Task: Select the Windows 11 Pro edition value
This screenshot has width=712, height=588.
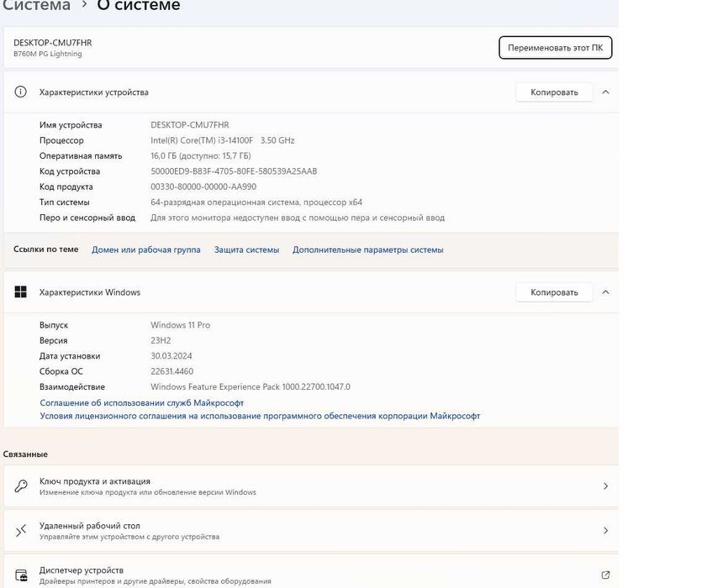Action: pos(180,325)
